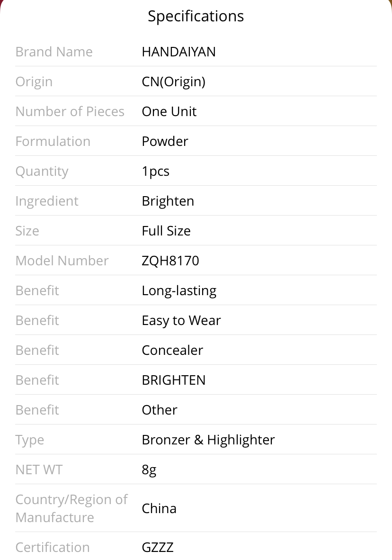Select the Powder formulation value
Screen dimensions: 392x560
coord(165,142)
